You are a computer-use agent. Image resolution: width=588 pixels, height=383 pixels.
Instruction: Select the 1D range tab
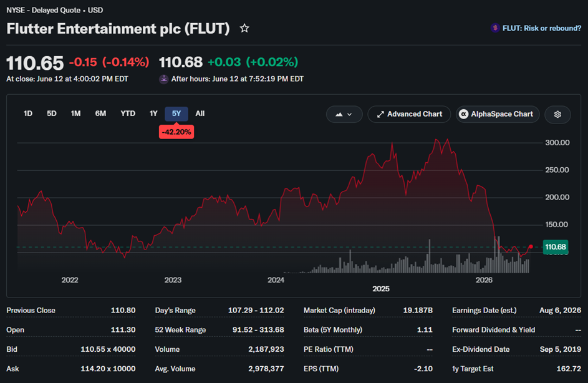(28, 114)
